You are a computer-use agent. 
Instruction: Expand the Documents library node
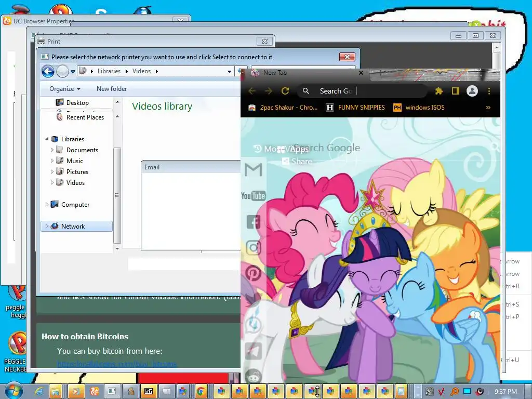[52, 150]
